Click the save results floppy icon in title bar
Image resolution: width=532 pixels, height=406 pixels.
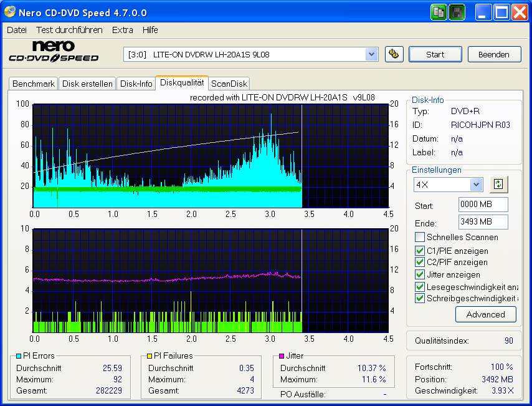pyautogui.click(x=457, y=12)
